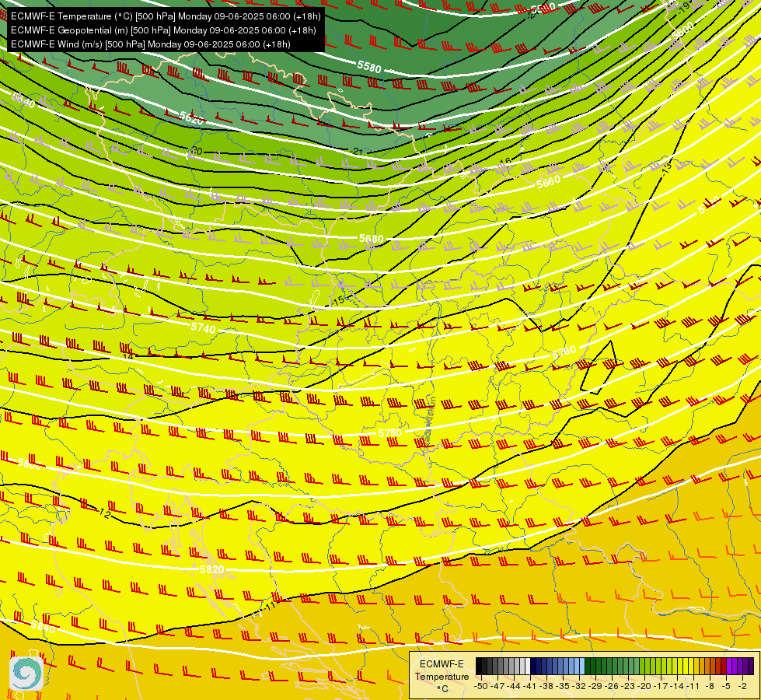
Task: Click the -5 value on the color legend
Action: (726, 686)
